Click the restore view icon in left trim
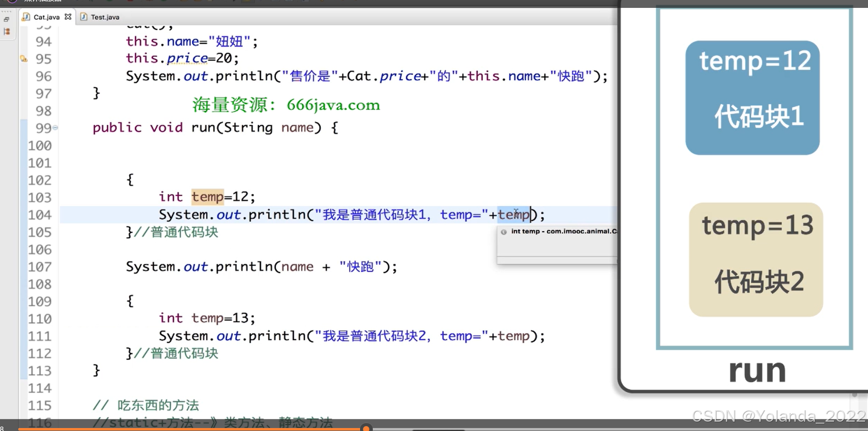 point(6,19)
